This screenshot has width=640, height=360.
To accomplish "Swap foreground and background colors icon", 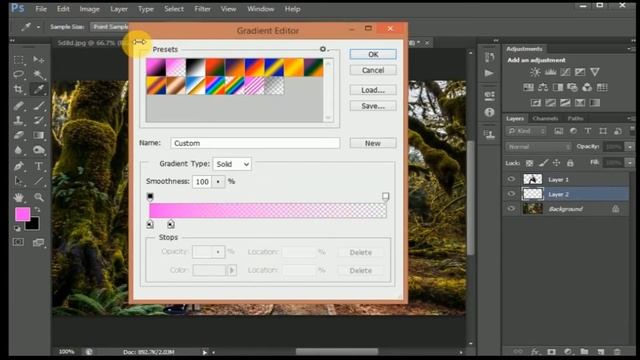I will (x=37, y=209).
